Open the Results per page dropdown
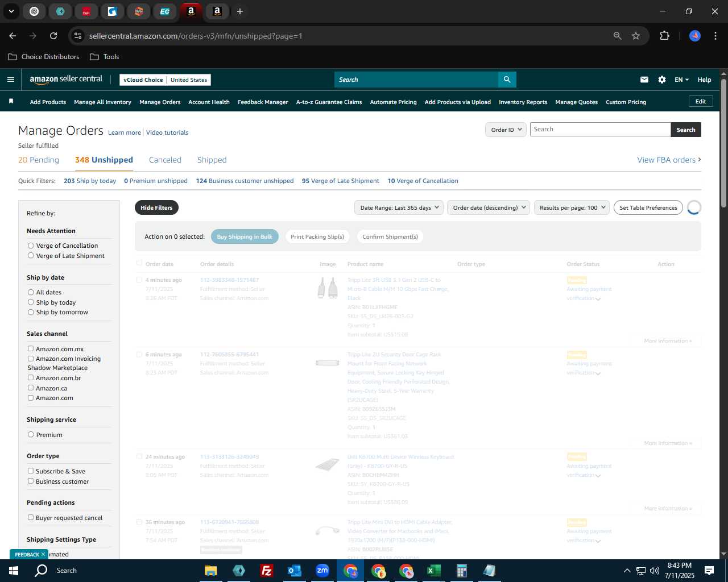This screenshot has width=728, height=582. pos(572,207)
